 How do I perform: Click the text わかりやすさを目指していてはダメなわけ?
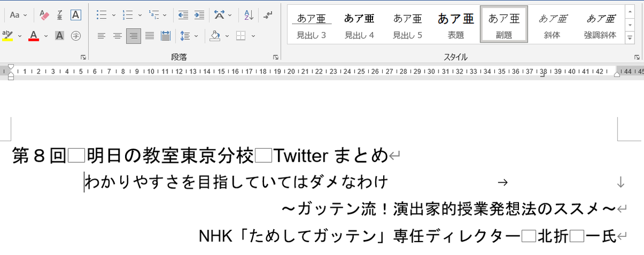click(237, 183)
